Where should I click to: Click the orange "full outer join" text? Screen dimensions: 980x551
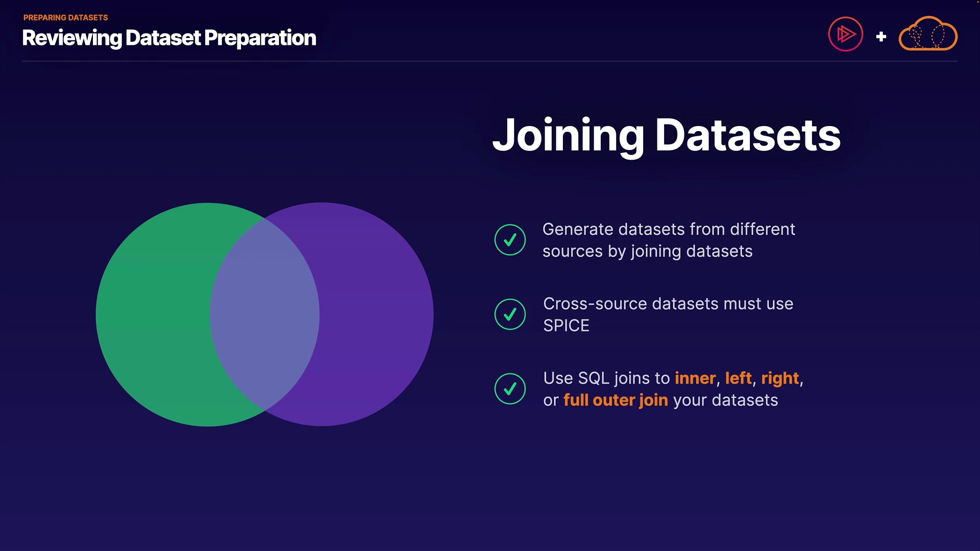coord(616,400)
